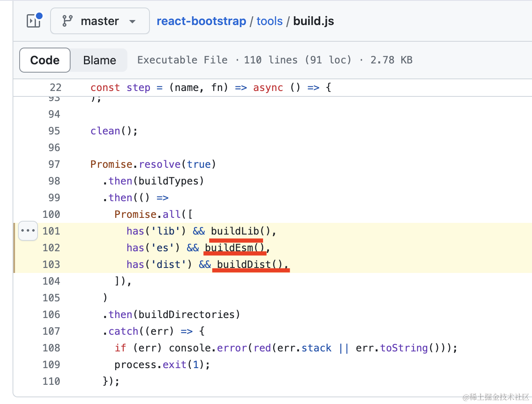Select line number 108
532x404 pixels.
point(51,348)
